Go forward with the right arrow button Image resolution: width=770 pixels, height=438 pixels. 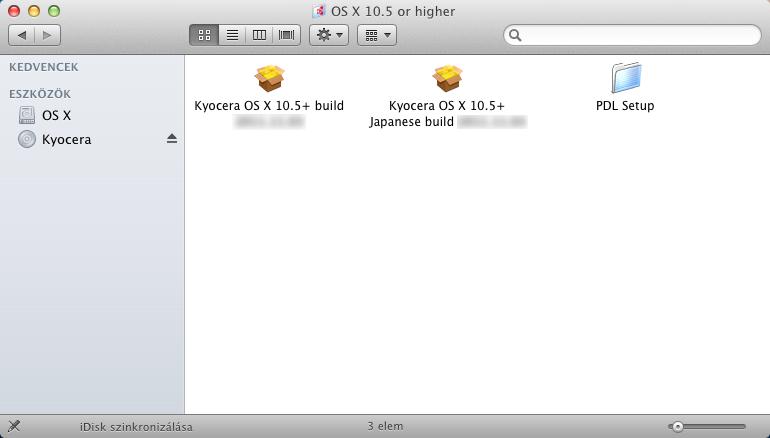(48, 35)
